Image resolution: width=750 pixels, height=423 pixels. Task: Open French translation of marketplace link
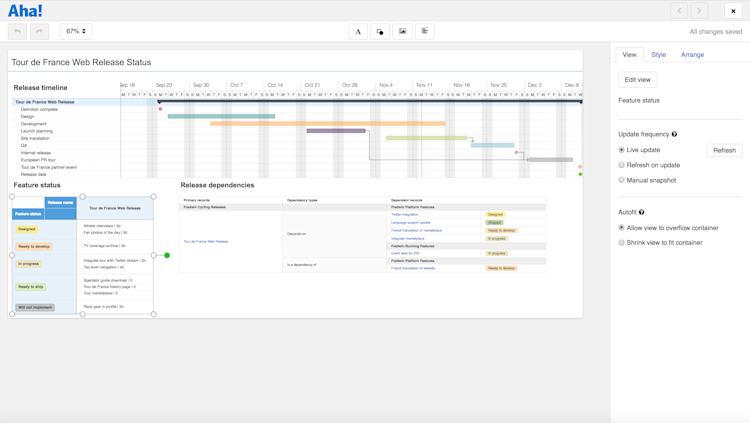click(417, 231)
